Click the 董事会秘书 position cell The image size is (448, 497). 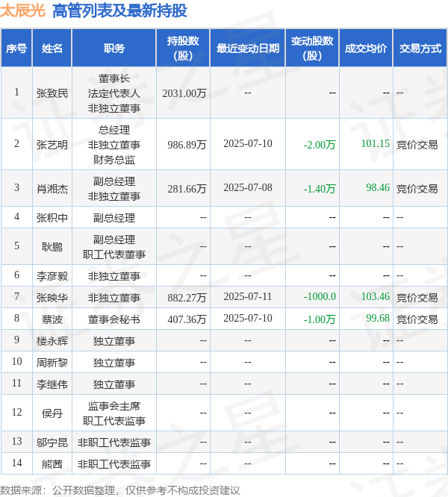point(113,319)
